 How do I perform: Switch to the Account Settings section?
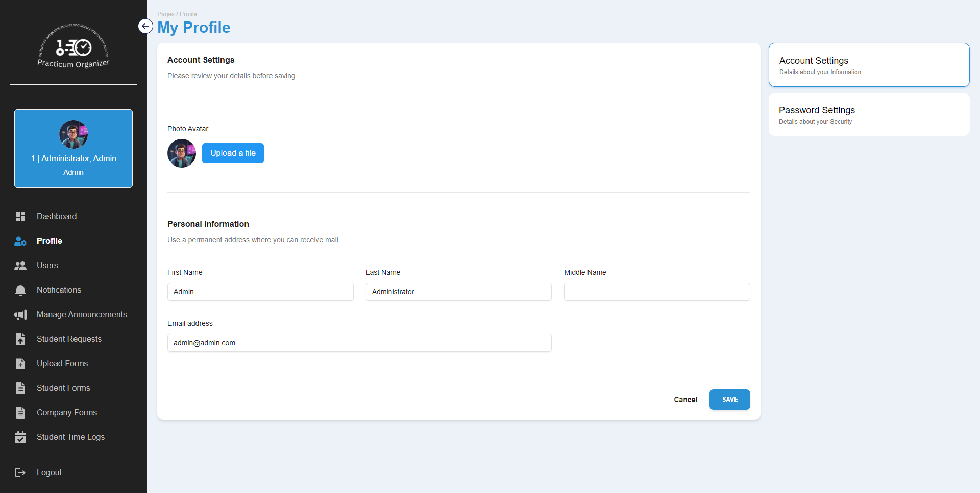868,64
